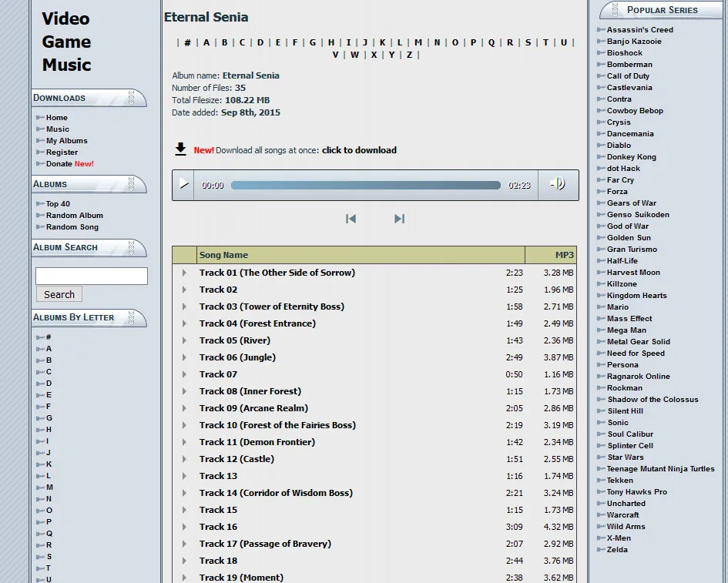Image resolution: width=728 pixels, height=583 pixels.
Task: Seek within the audio progress bar
Action: tap(365, 185)
